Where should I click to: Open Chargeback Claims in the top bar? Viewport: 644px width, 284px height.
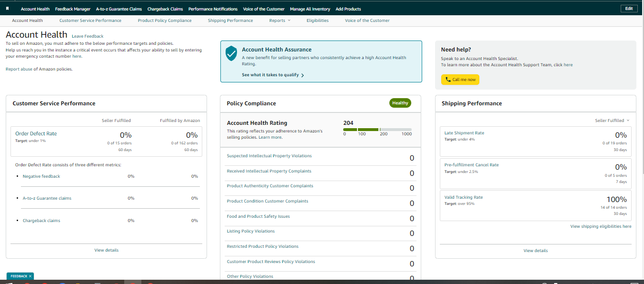point(165,9)
